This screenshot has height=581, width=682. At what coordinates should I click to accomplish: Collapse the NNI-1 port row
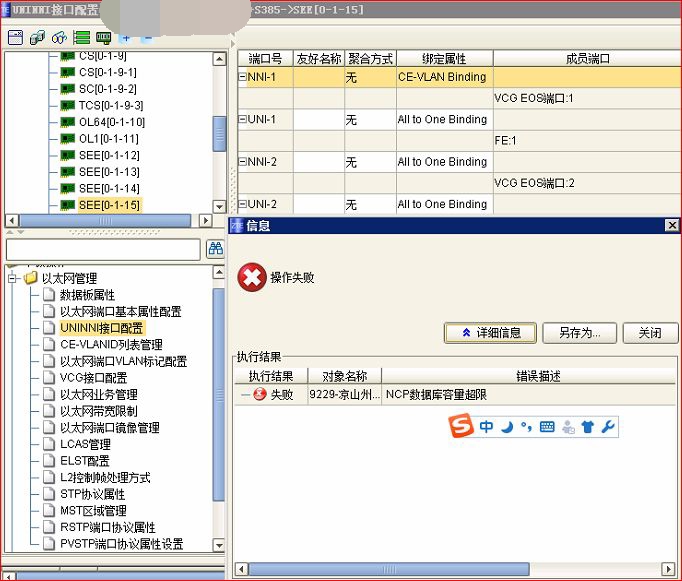coord(242,77)
